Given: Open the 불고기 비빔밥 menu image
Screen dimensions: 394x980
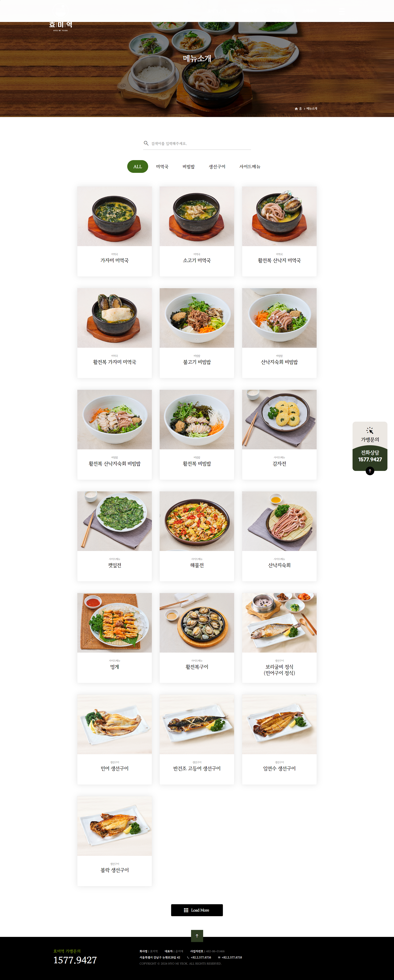Looking at the screenshot, I should click(197, 318).
